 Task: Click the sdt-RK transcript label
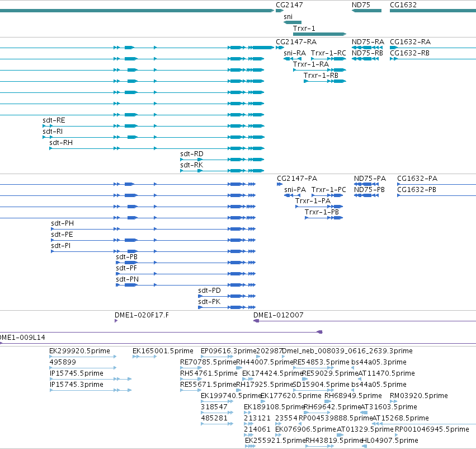click(x=191, y=165)
